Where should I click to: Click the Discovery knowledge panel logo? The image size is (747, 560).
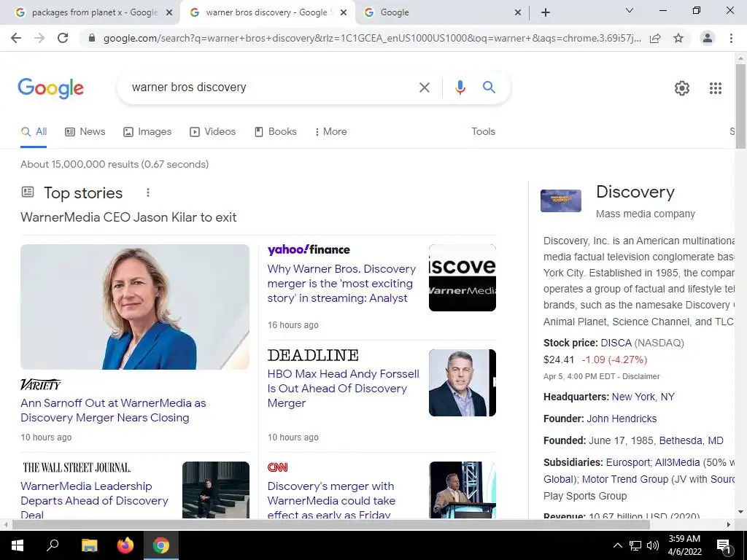(x=561, y=201)
